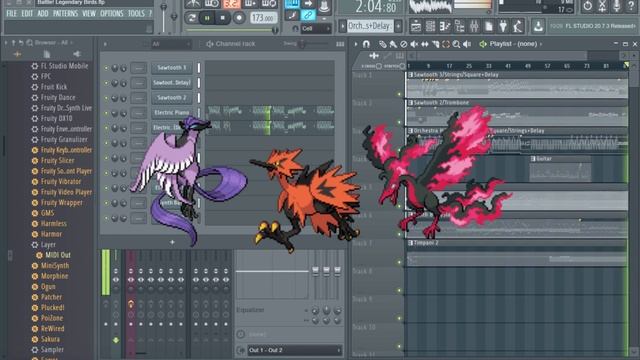Click the Timpani 2 clip header
Image resolution: width=640 pixels, height=360 pixels.
(516, 243)
